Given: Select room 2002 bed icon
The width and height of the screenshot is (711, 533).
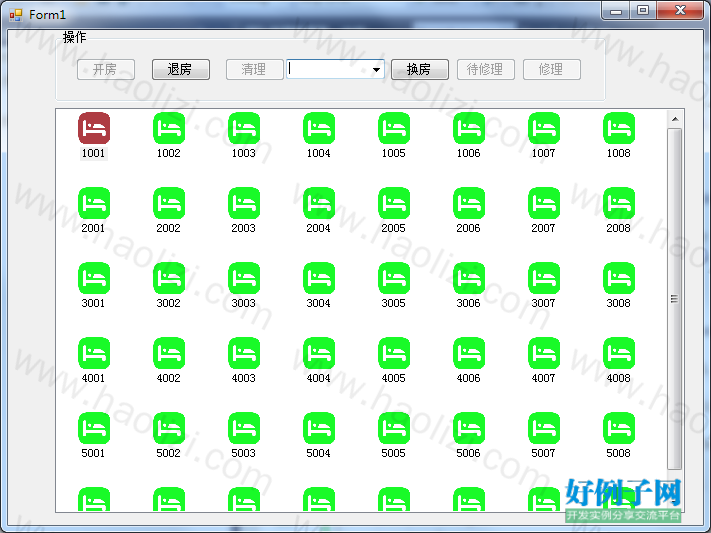Looking at the screenshot, I should (169, 203).
